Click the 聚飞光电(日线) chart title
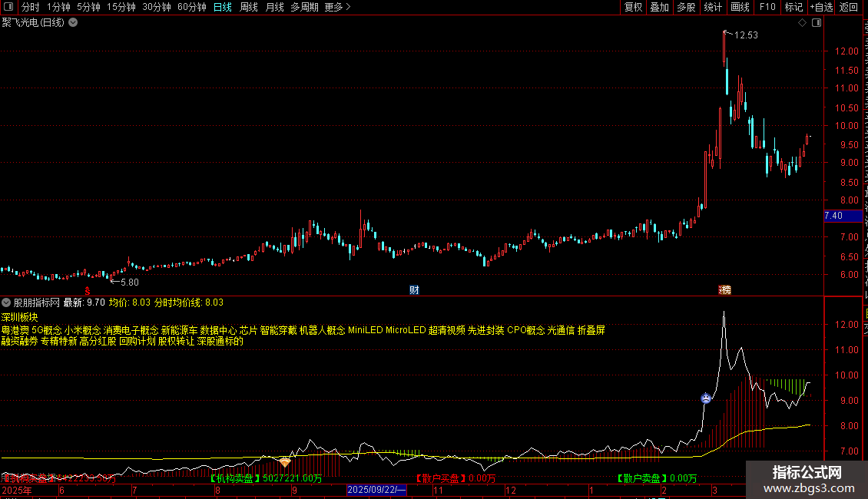Image resolution: width=868 pixels, height=499 pixels. click(33, 23)
